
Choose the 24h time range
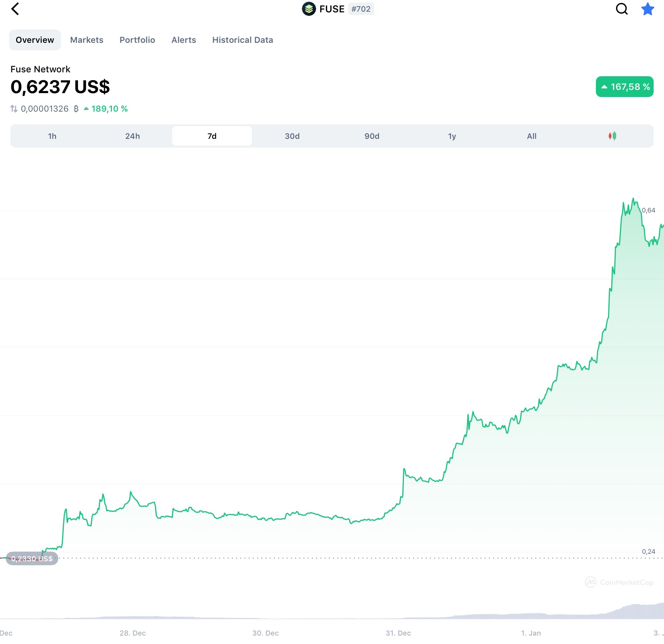pyautogui.click(x=133, y=136)
